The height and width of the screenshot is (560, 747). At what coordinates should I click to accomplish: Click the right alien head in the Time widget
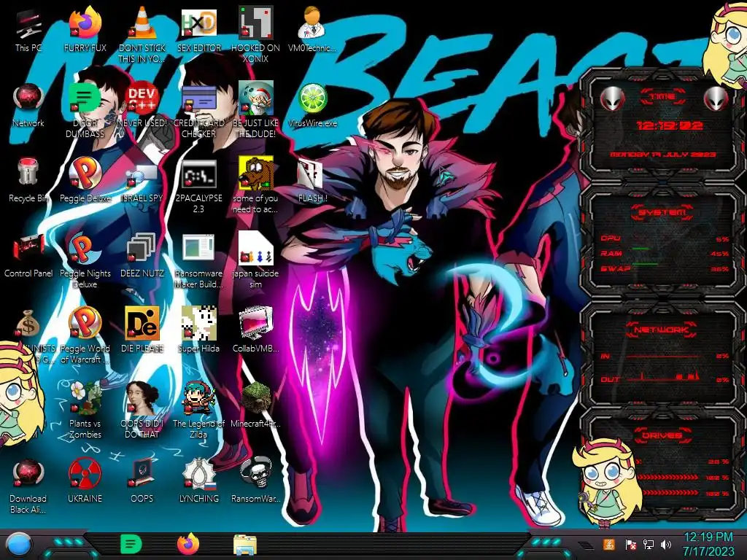[x=716, y=99]
